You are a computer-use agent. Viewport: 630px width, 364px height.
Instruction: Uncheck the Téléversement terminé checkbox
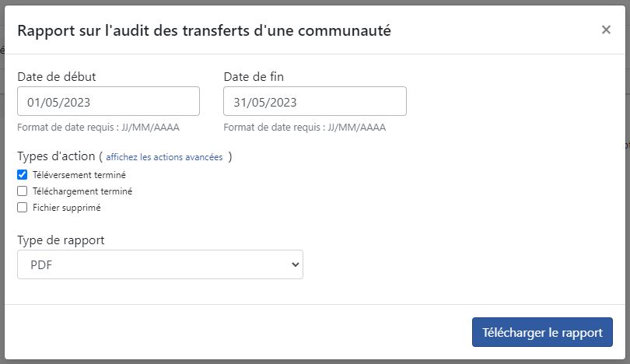22,175
